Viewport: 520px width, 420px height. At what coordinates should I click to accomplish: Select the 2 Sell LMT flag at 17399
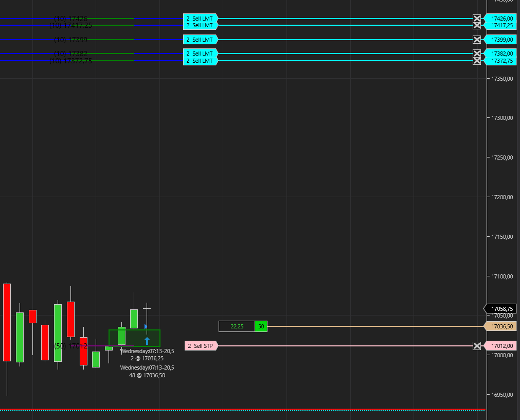200,40
